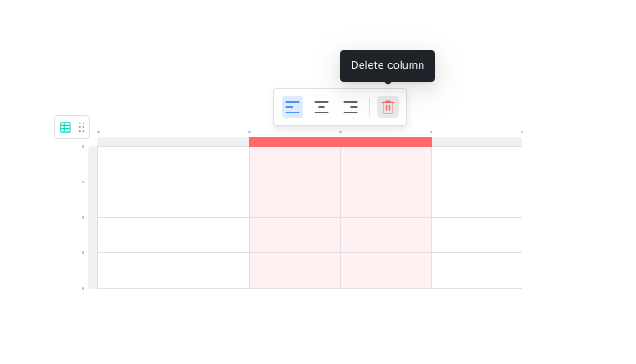Click the row insert dot below the last row

coord(84,288)
